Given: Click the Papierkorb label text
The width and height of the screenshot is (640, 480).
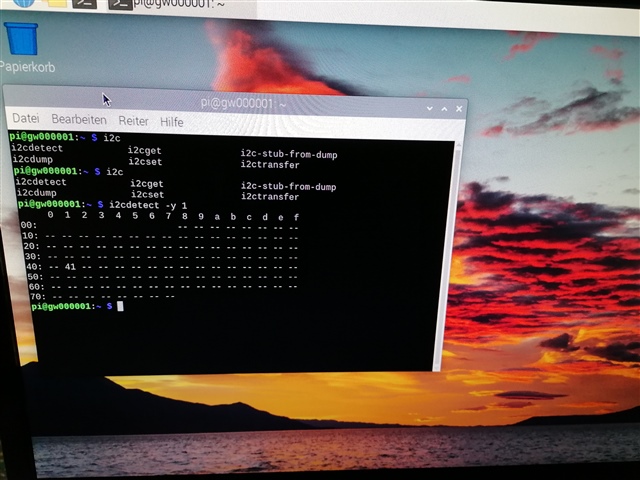Looking at the screenshot, I should (x=27, y=67).
